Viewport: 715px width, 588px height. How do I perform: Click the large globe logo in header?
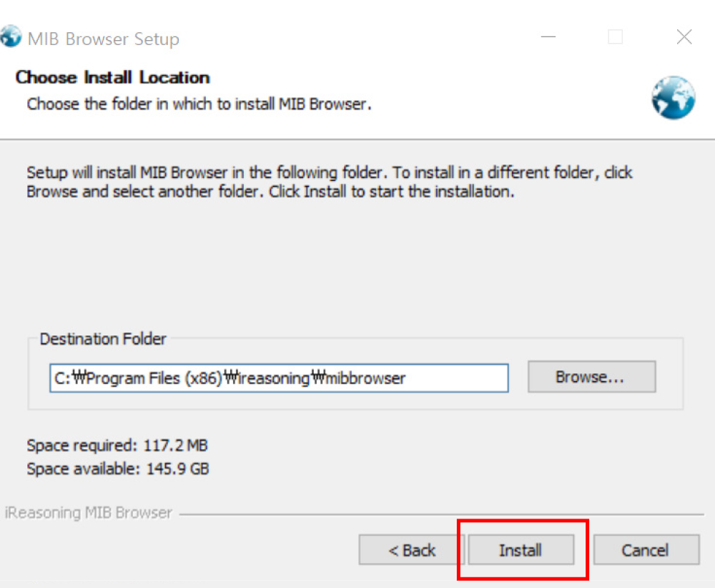pyautogui.click(x=673, y=97)
